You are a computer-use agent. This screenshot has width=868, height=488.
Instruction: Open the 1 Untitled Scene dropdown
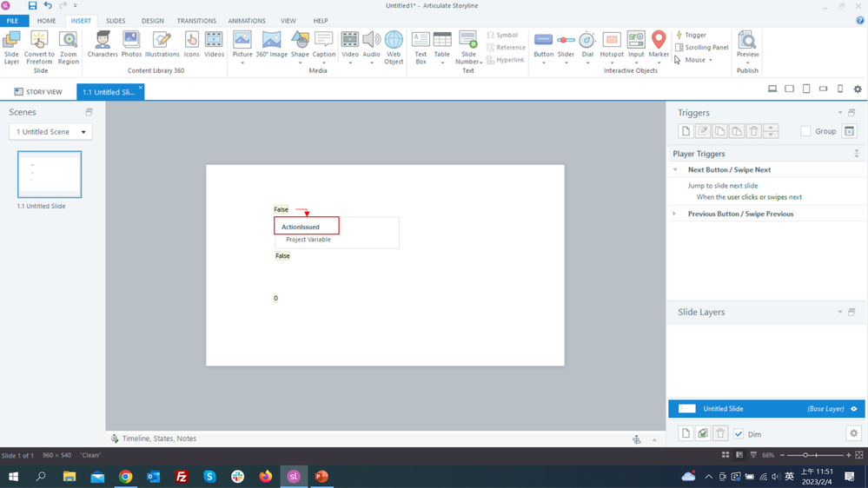click(x=50, y=132)
